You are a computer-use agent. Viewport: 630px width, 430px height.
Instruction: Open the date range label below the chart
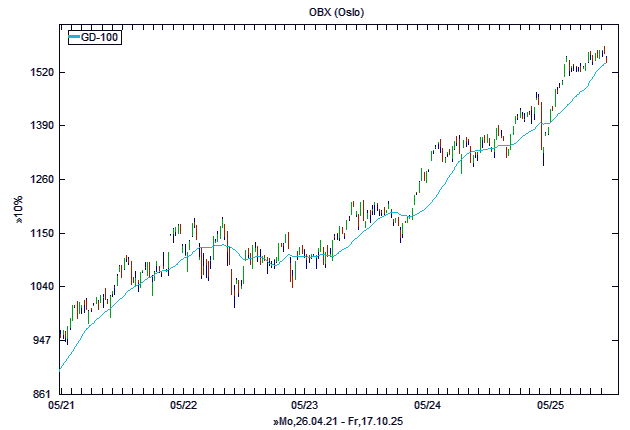[x=338, y=423]
